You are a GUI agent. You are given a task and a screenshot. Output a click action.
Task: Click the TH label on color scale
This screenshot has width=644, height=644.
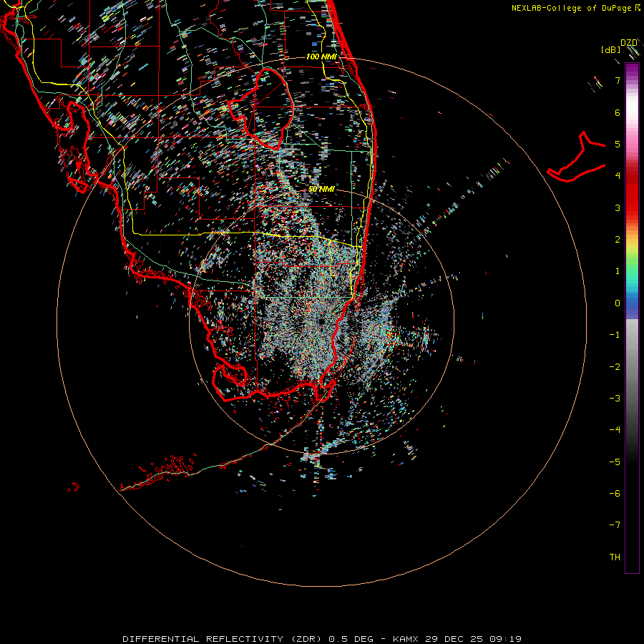tap(615, 557)
